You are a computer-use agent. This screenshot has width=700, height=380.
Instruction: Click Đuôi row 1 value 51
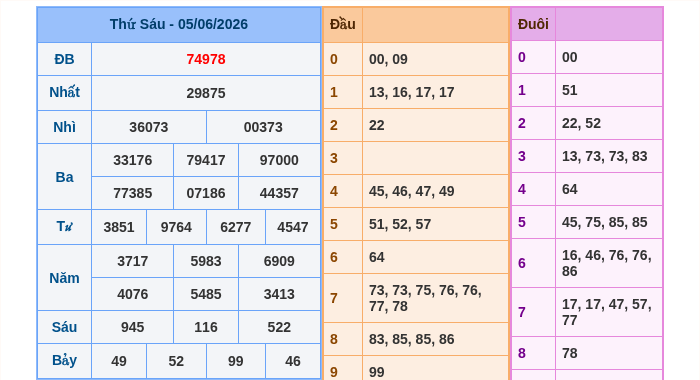coord(570,91)
